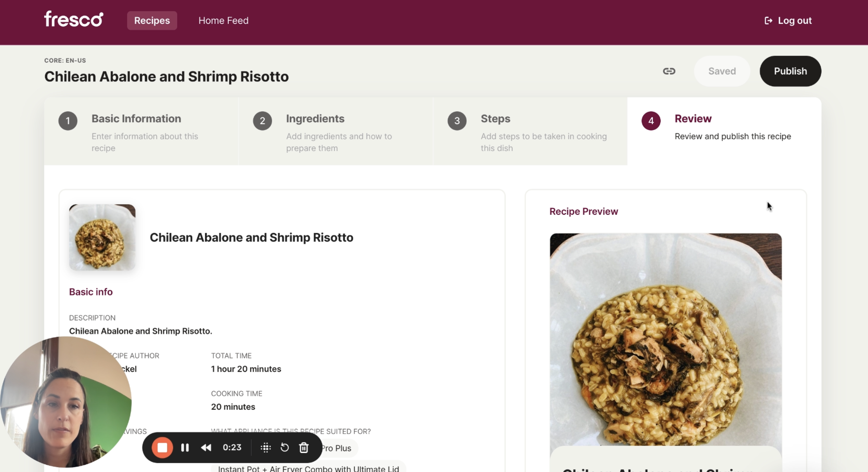Open the Recipes menu item
868x472 pixels.
pyautogui.click(x=152, y=20)
